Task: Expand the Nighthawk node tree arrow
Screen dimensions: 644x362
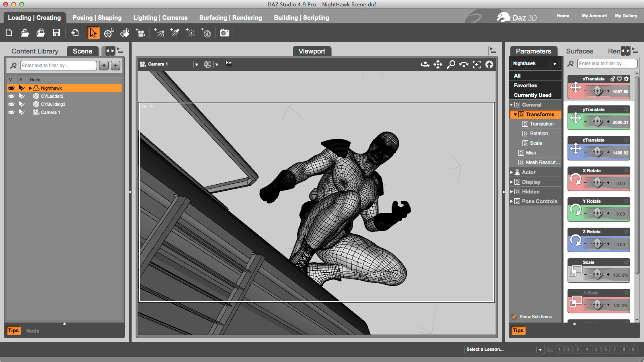Action: coord(31,88)
